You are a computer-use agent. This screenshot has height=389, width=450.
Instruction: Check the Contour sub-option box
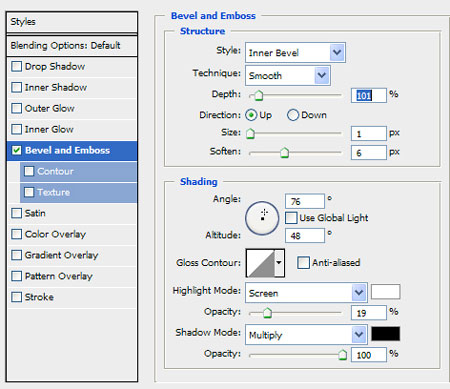click(x=29, y=171)
